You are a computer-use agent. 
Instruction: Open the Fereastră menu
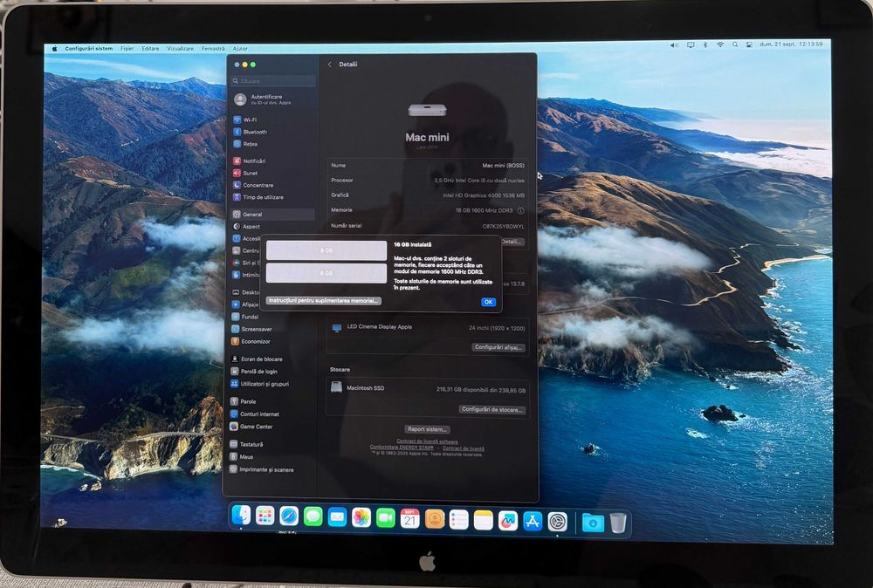(213, 48)
